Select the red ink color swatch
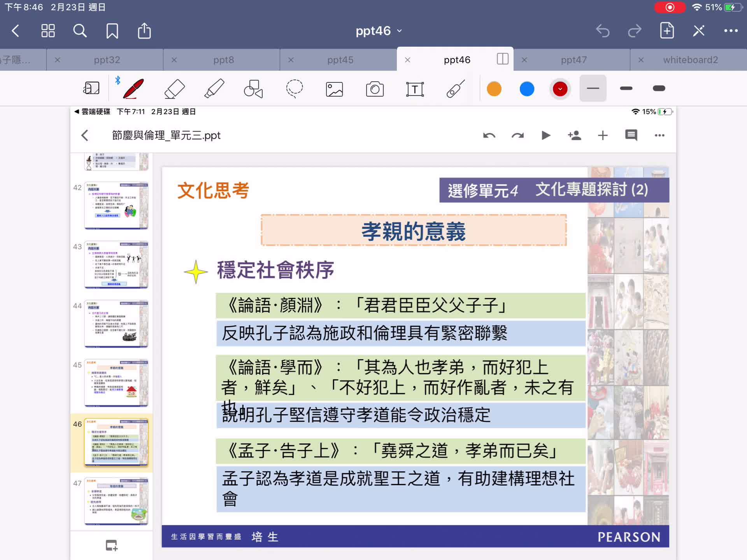 click(560, 89)
